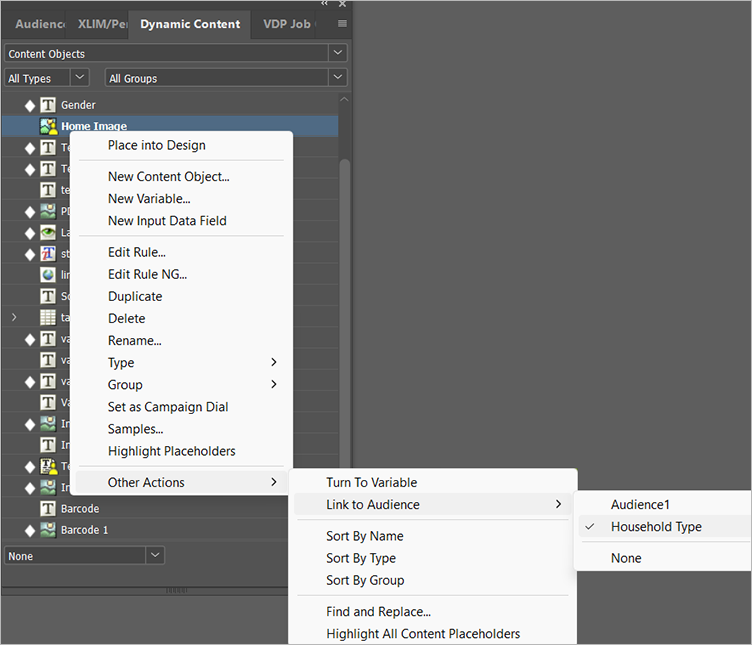Choose Place into Design
Screen dimensions: 752x645
tap(157, 145)
